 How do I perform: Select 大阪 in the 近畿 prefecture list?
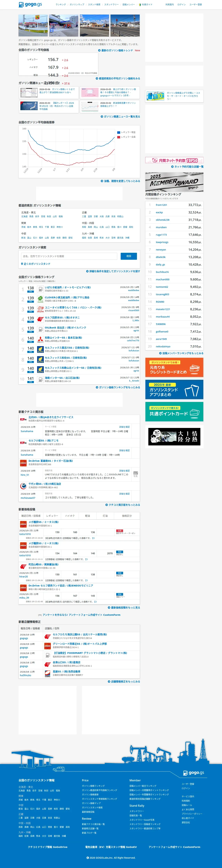pyautogui.click(x=102, y=216)
